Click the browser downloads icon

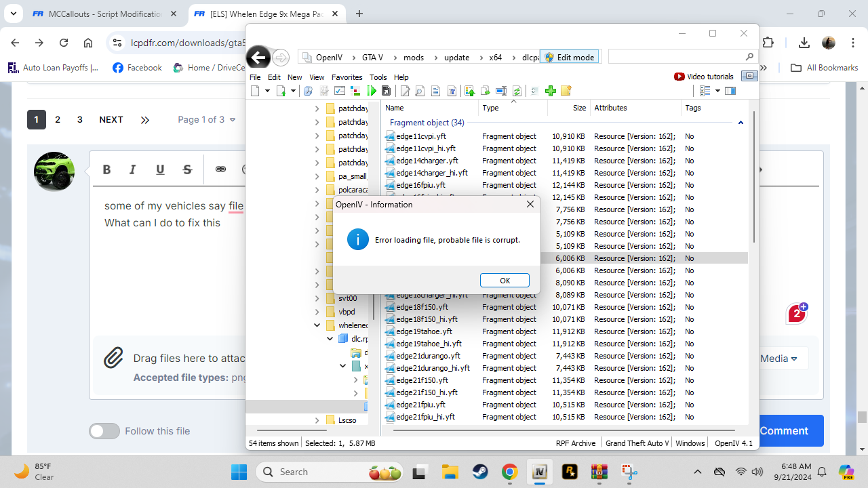coord(804,43)
